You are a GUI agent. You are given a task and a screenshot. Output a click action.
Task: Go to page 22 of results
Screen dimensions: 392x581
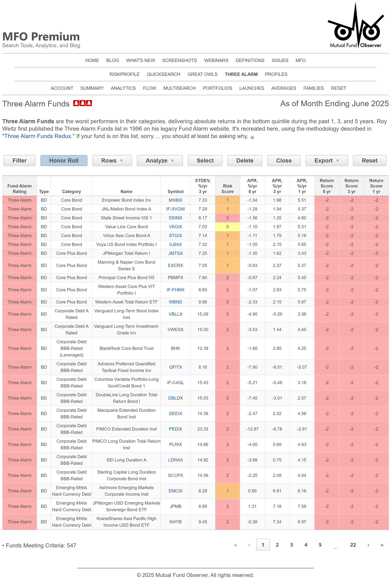(353, 545)
